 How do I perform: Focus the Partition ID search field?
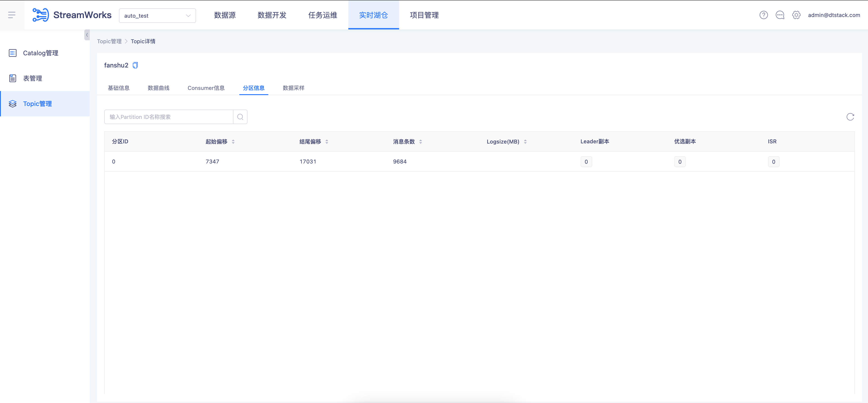coord(169,117)
